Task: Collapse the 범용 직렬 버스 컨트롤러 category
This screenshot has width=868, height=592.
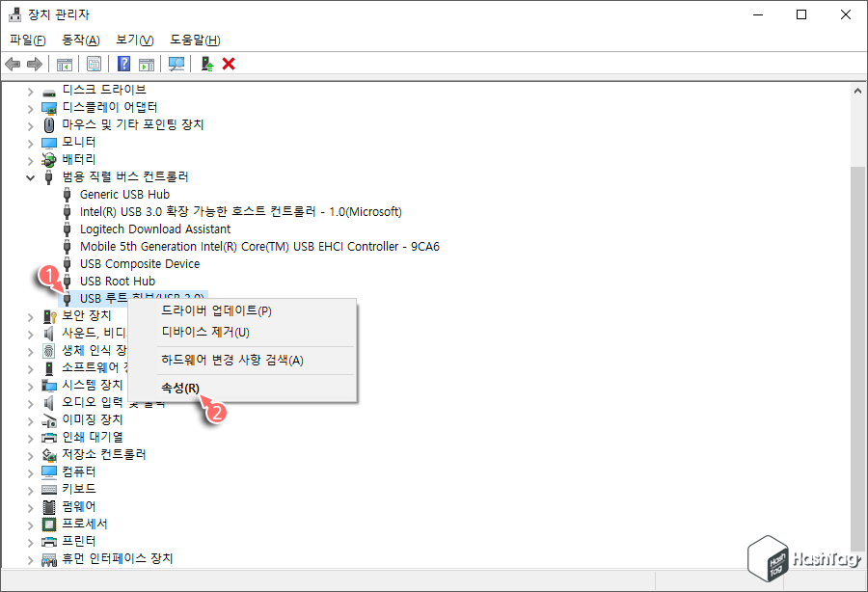Action: [31, 176]
